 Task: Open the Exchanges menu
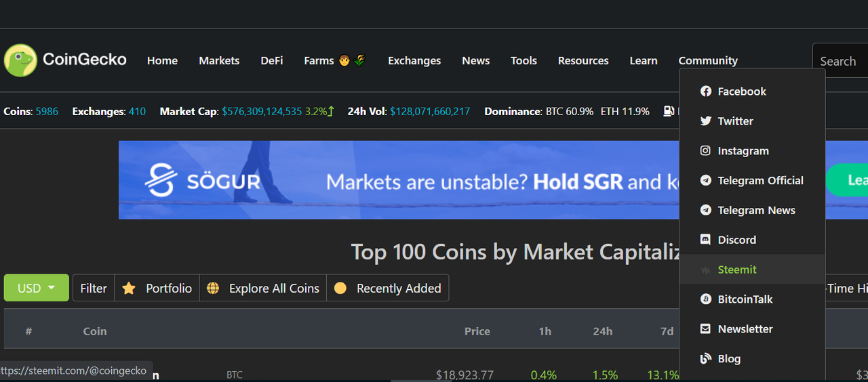414,61
